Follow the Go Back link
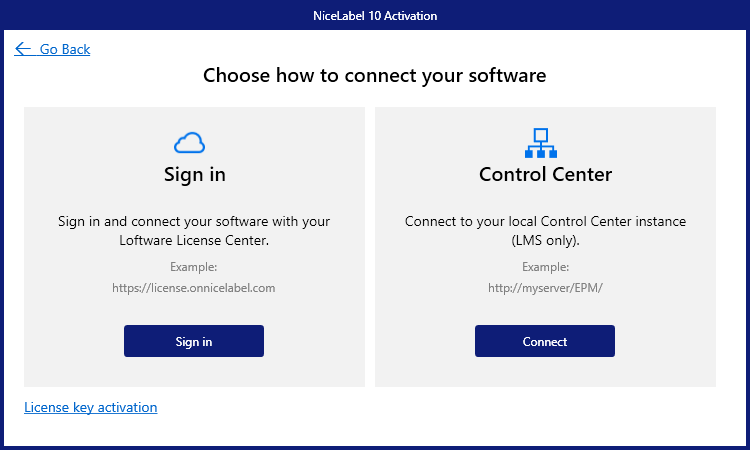 pyautogui.click(x=52, y=49)
